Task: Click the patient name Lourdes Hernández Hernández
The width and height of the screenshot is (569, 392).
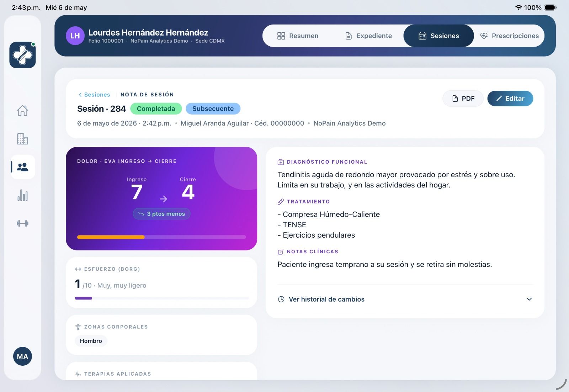Action: [x=148, y=33]
